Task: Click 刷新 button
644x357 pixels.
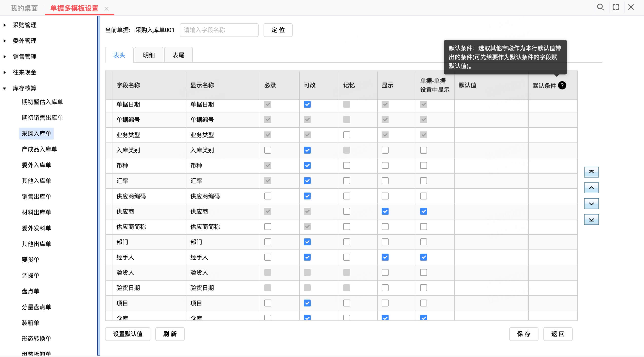Action: click(170, 334)
